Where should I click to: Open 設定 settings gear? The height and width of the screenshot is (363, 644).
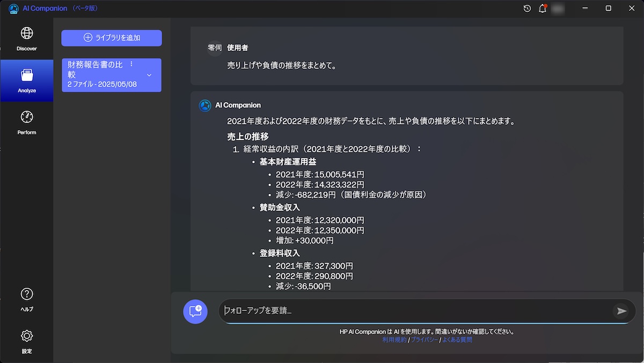click(x=27, y=341)
